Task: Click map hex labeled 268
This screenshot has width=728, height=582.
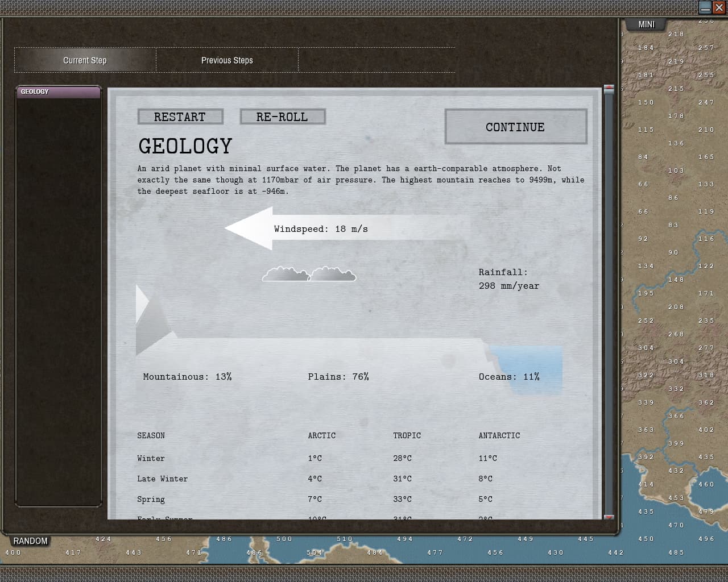Action: click(x=676, y=334)
